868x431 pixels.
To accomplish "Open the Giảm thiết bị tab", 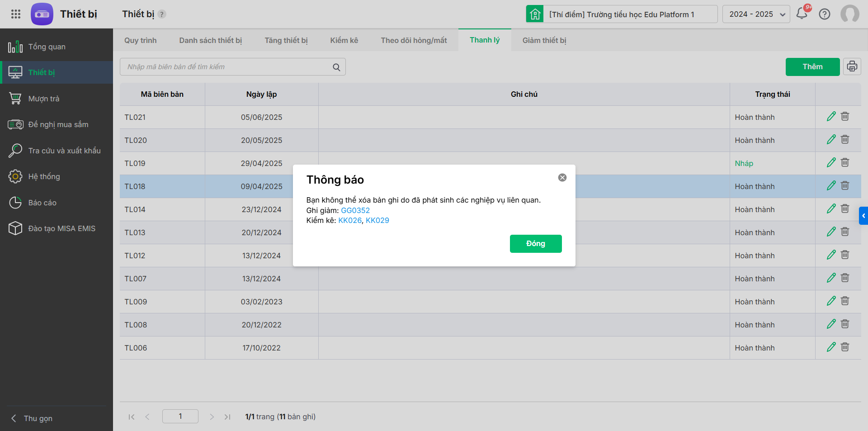I will (x=544, y=40).
